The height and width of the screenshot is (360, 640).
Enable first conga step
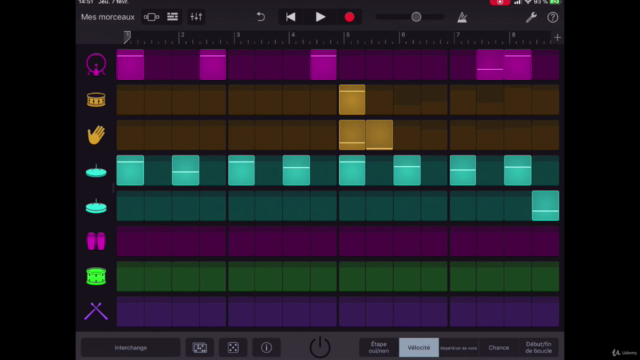[x=130, y=241]
